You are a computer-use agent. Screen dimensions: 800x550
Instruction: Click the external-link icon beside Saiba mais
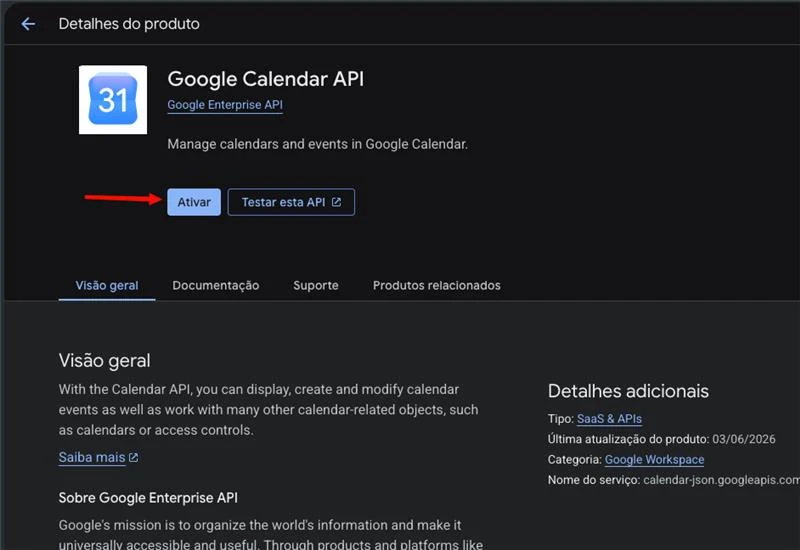coord(134,458)
